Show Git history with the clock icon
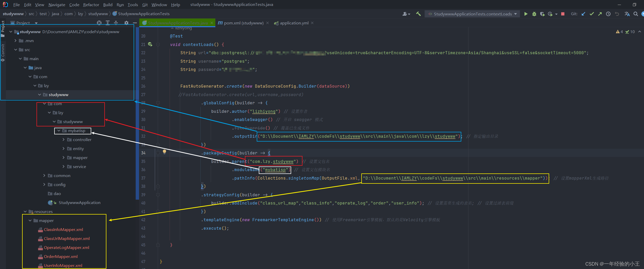The image size is (644, 269). click(608, 14)
